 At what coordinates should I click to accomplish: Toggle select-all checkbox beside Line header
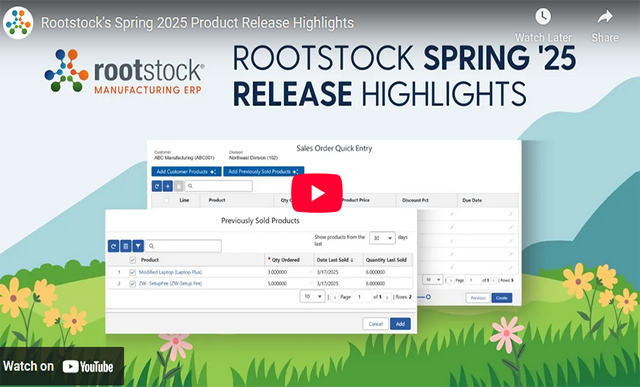pos(166,200)
